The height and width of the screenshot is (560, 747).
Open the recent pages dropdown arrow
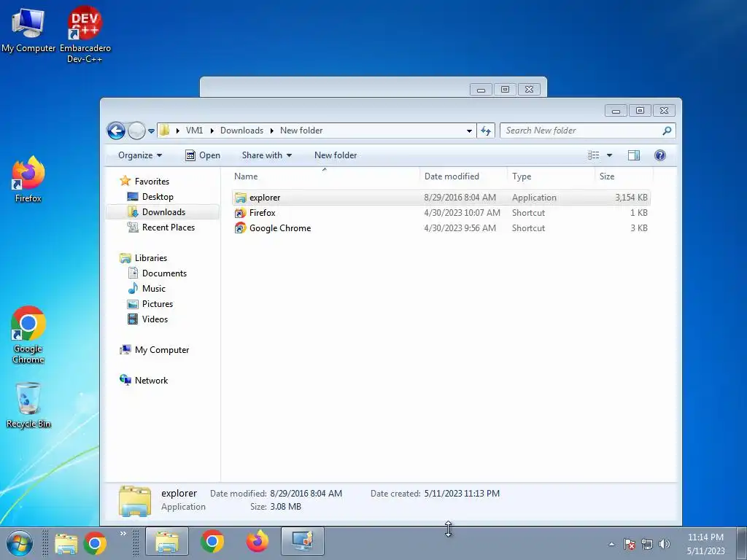click(151, 131)
